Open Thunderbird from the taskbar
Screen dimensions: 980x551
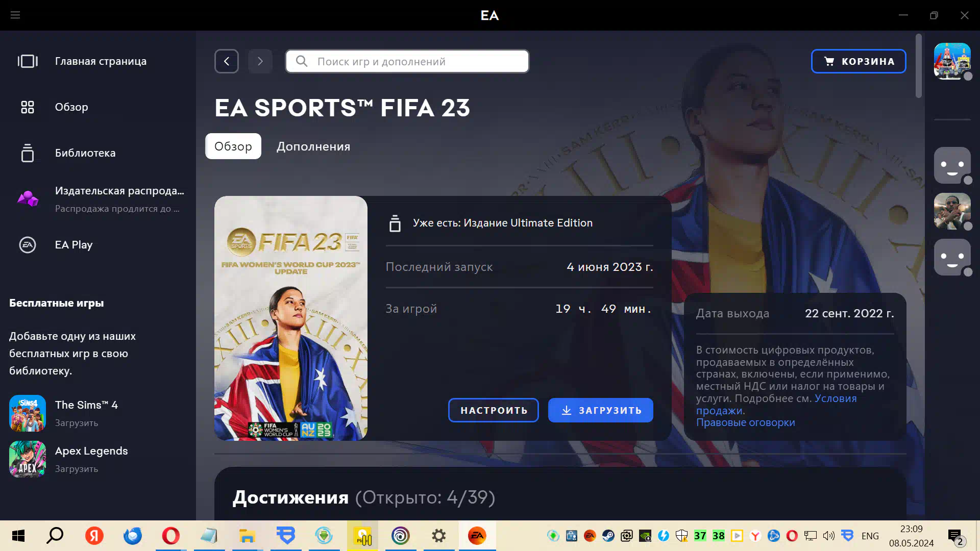tap(133, 536)
